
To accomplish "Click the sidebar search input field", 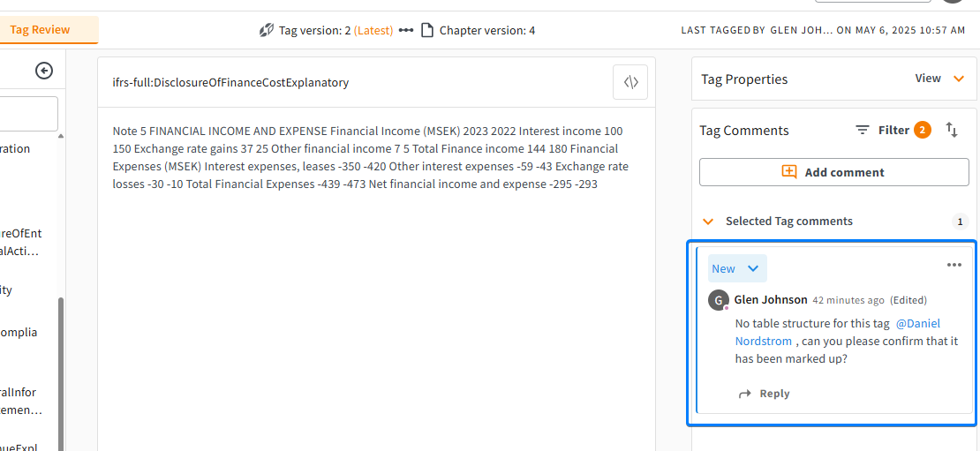I will point(29,114).
